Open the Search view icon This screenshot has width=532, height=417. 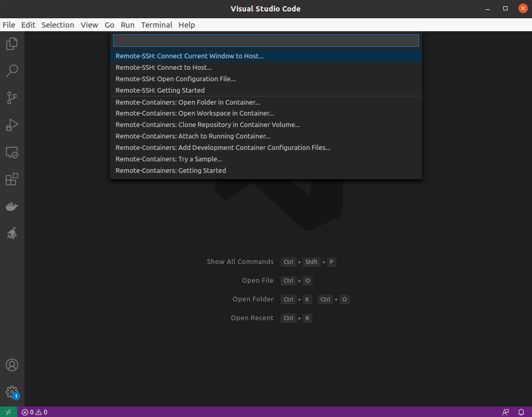click(x=12, y=71)
